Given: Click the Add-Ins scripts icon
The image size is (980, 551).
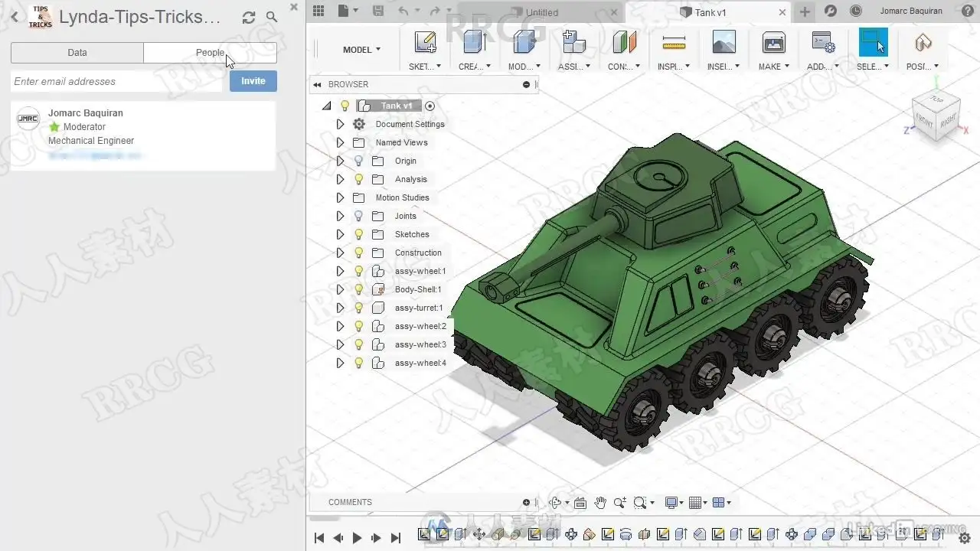Looking at the screenshot, I should 823,42.
